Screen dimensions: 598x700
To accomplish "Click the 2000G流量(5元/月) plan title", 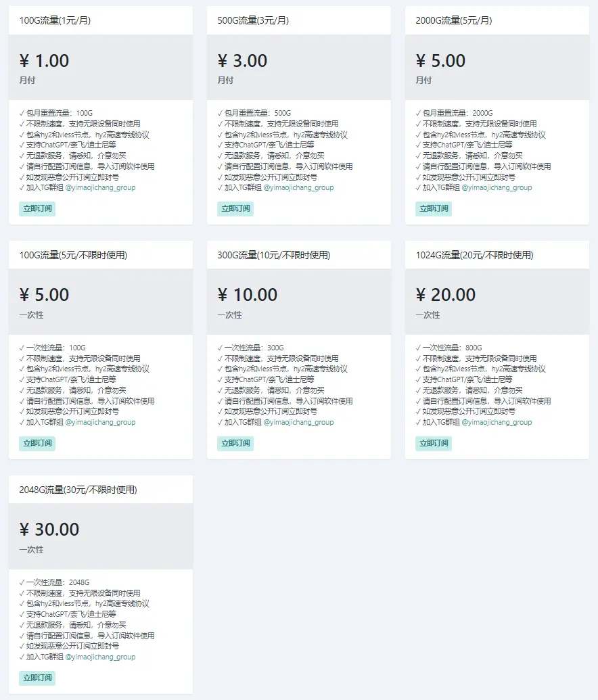I will pyautogui.click(x=454, y=20).
